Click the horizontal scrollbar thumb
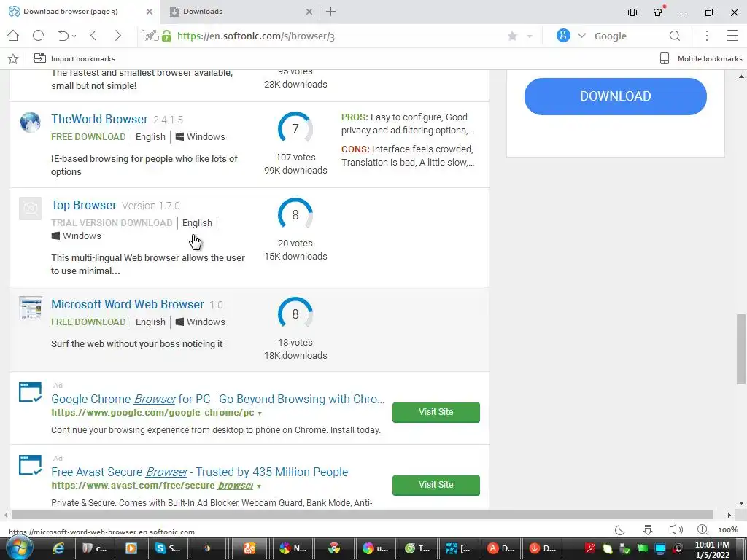This screenshot has height=560, width=747. (362, 515)
